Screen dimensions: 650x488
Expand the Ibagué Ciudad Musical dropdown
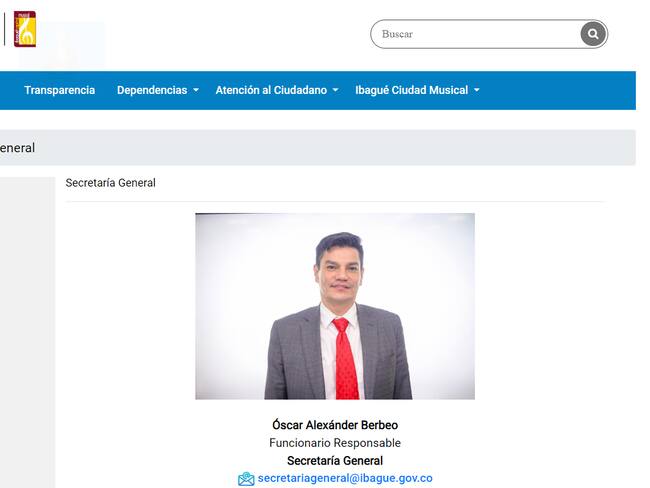[x=417, y=90]
